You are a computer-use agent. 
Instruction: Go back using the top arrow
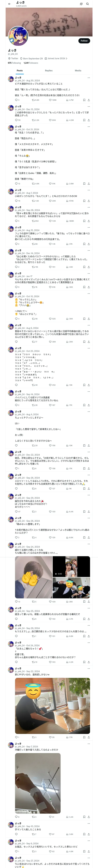pos(9,4)
